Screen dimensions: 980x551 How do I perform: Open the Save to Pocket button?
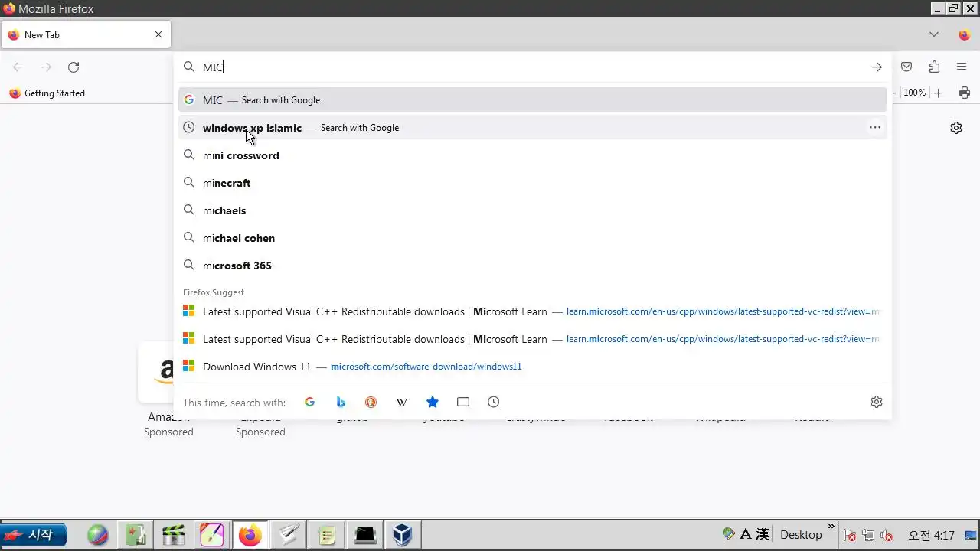(906, 67)
